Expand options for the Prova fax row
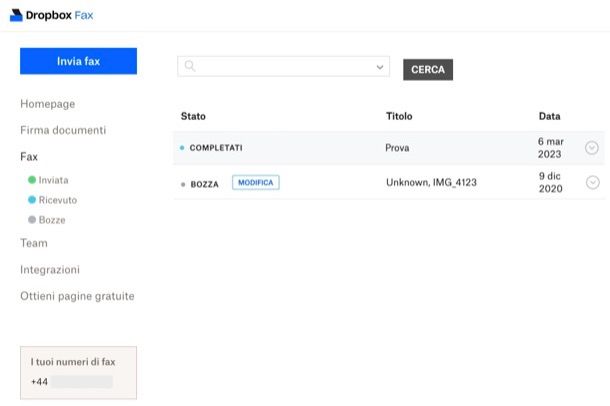 click(x=592, y=148)
